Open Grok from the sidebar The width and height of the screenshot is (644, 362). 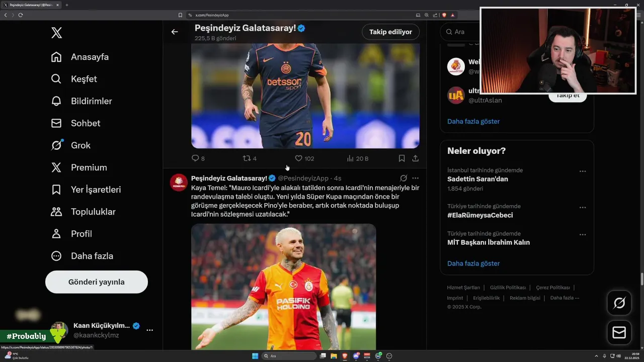click(70, 145)
